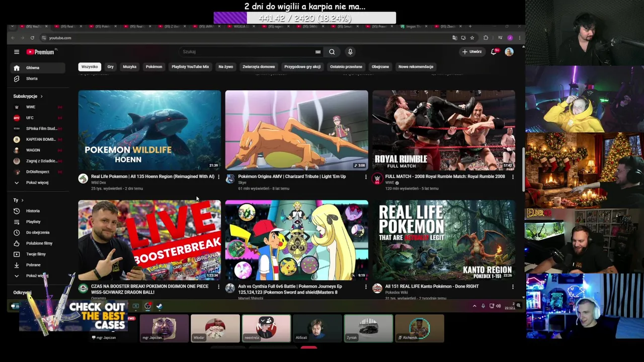
Task: Select the Na żywo chip
Action: click(x=226, y=67)
